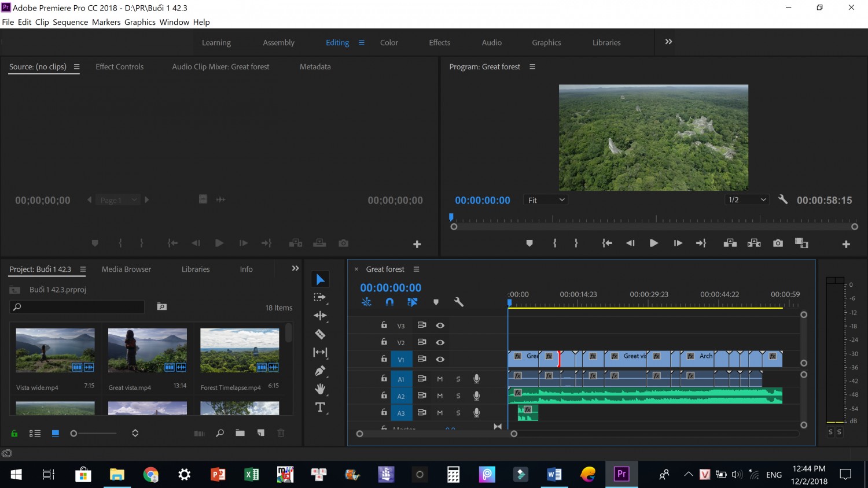The height and width of the screenshot is (488, 868).
Task: Select the Slip tool
Action: pos(320,352)
